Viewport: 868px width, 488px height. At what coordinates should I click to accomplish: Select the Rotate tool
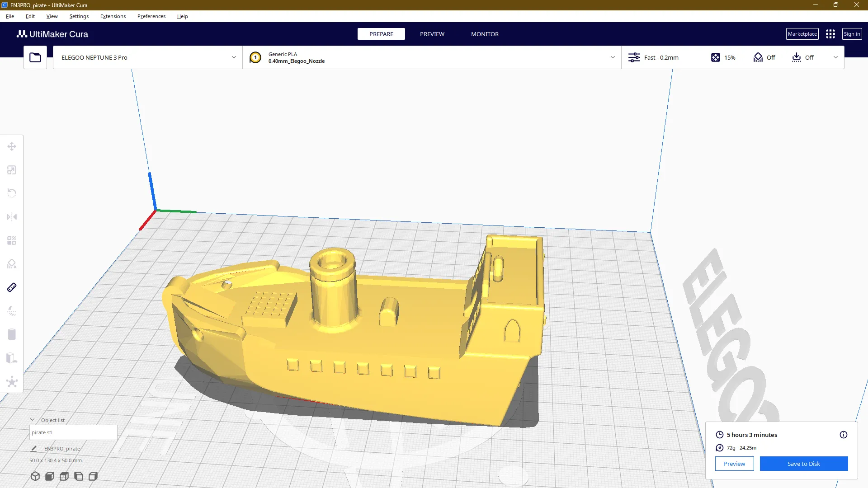click(x=12, y=193)
